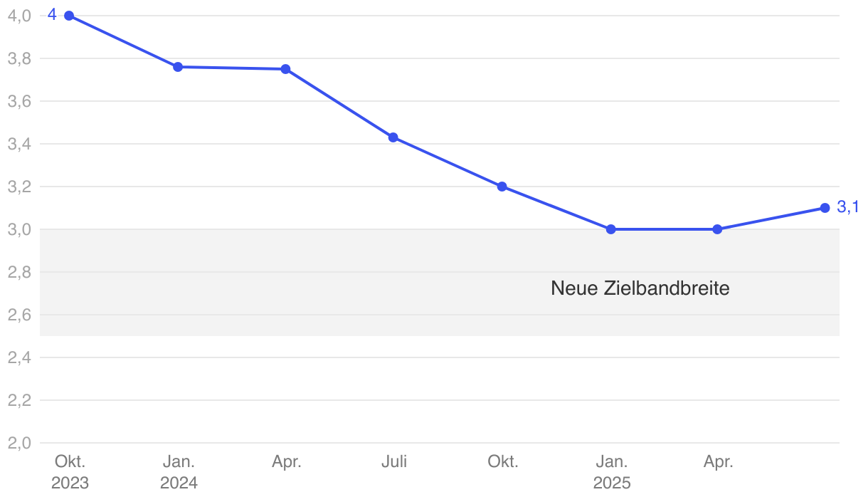Click the last data point labeled 3,1
The height and width of the screenshot is (497, 868).
coord(825,208)
